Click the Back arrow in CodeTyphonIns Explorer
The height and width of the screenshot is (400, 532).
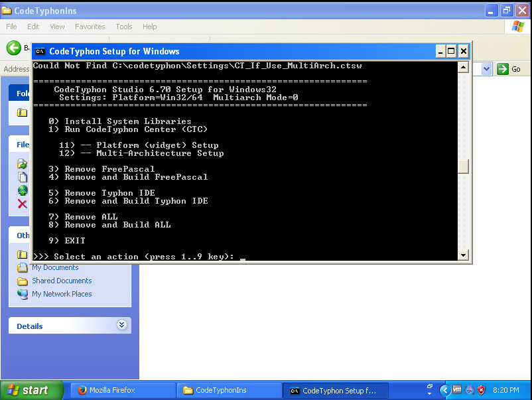[13, 48]
